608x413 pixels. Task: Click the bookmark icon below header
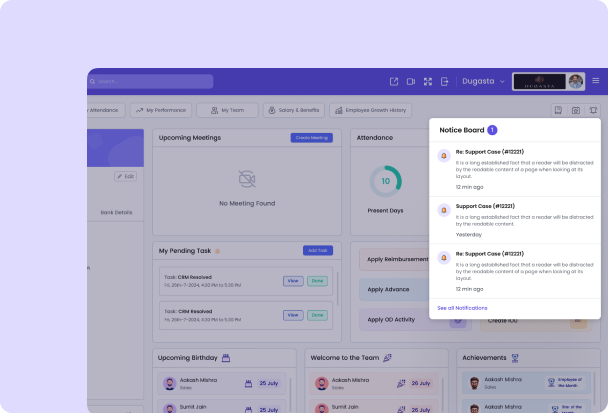click(x=558, y=111)
